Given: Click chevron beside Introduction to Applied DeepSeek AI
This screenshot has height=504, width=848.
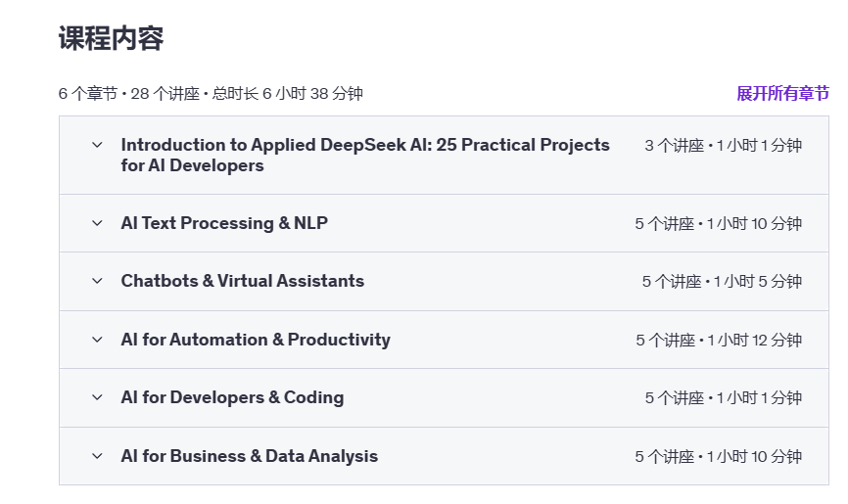Looking at the screenshot, I should tap(97, 145).
